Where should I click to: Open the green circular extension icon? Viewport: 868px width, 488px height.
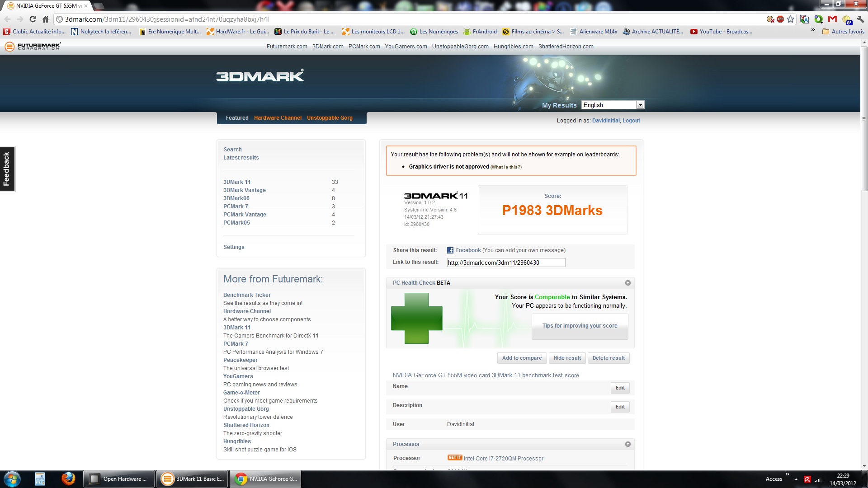pyautogui.click(x=818, y=19)
